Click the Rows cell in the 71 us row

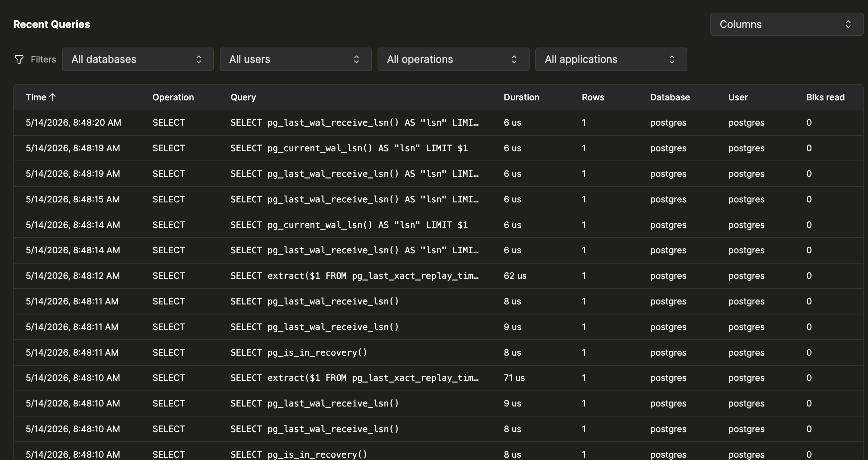tap(584, 378)
